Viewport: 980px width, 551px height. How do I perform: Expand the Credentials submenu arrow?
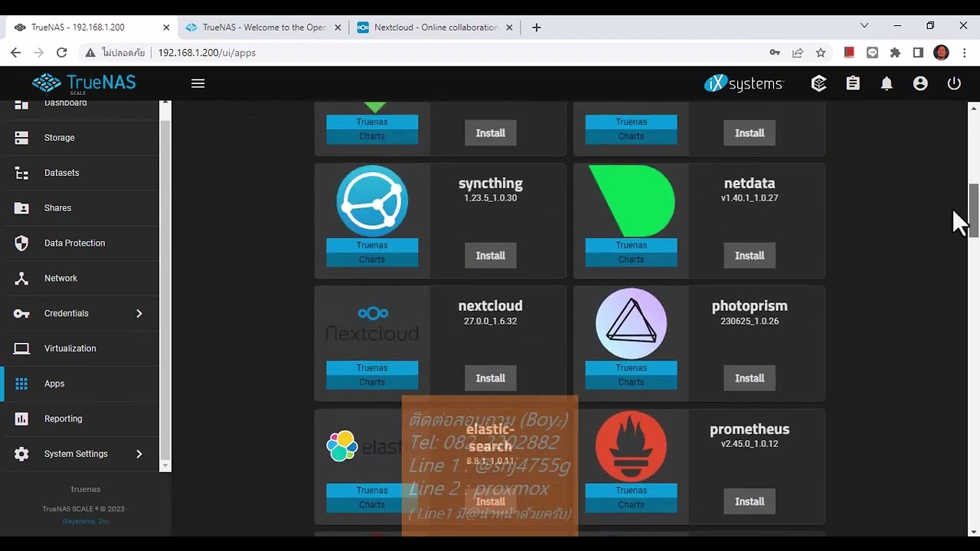(139, 314)
